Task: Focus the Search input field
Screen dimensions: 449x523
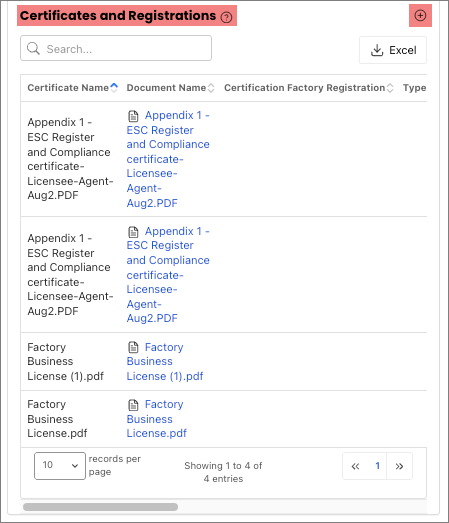Action: pos(116,48)
